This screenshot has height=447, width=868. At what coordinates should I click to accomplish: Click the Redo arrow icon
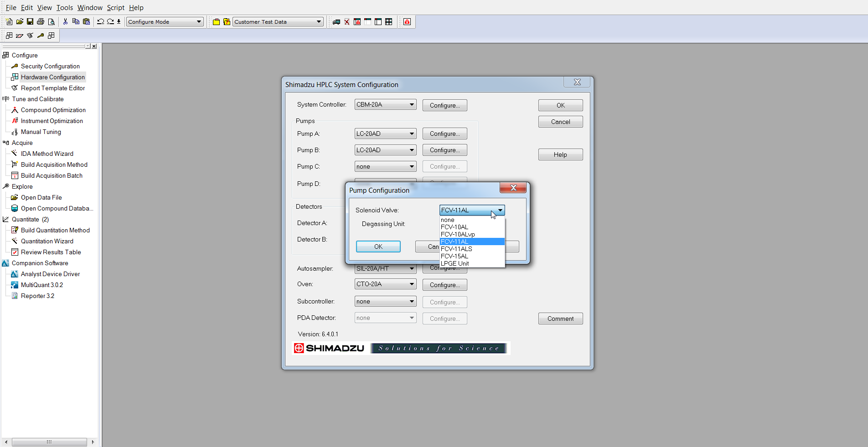tap(110, 21)
